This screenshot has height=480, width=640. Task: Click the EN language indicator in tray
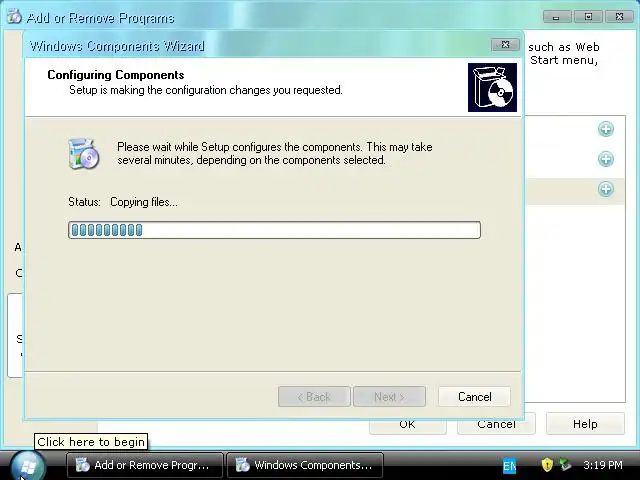[509, 465]
